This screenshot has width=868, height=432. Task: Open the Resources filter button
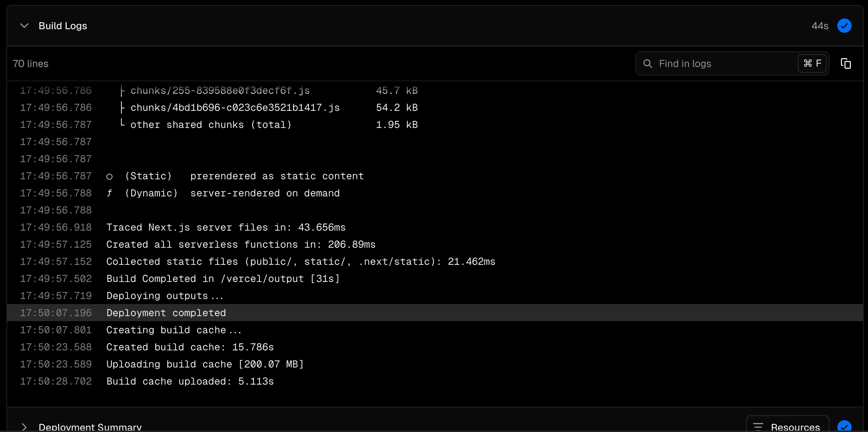[x=787, y=426]
